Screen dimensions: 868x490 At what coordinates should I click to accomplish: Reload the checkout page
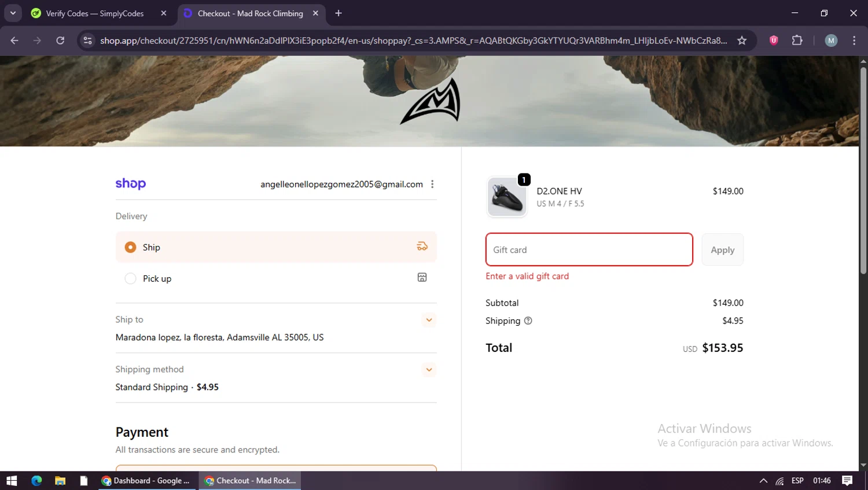pyautogui.click(x=60, y=40)
